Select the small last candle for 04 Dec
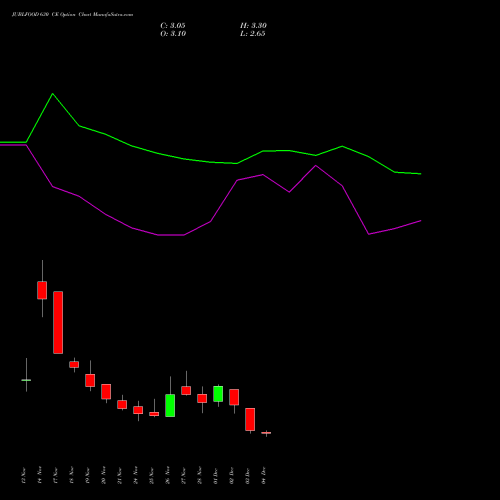 point(266,433)
